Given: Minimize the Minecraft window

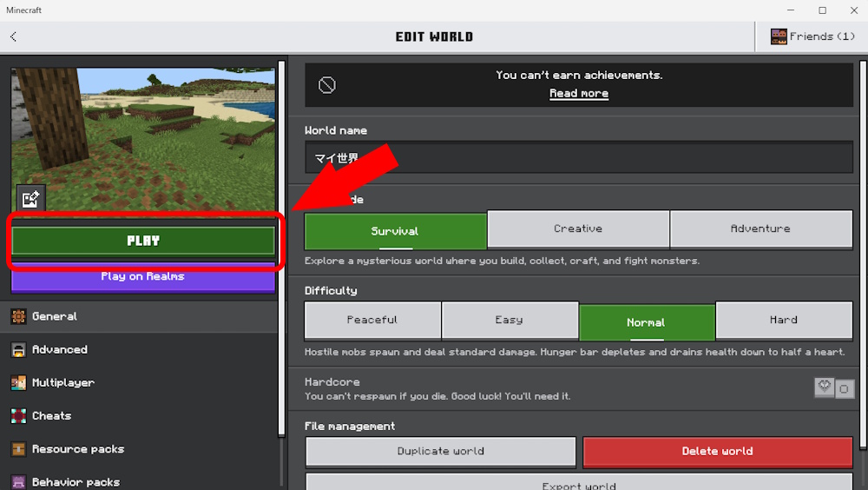Looking at the screenshot, I should [791, 10].
